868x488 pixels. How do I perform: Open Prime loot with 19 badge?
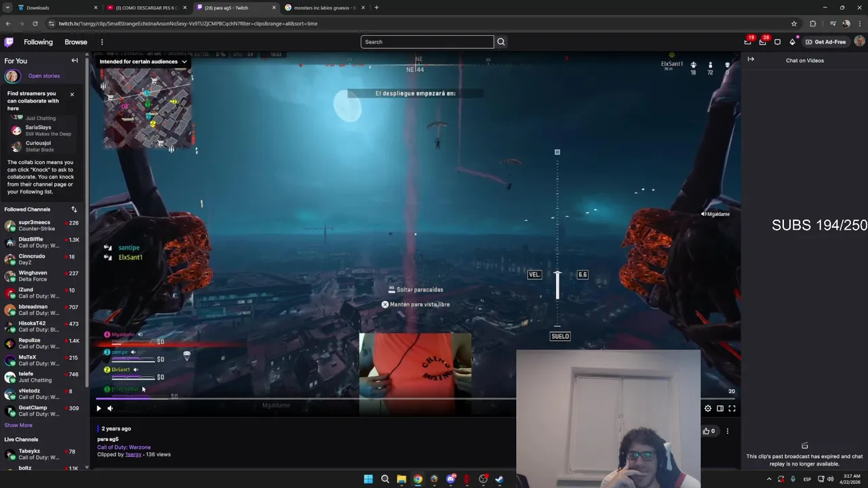[747, 42]
